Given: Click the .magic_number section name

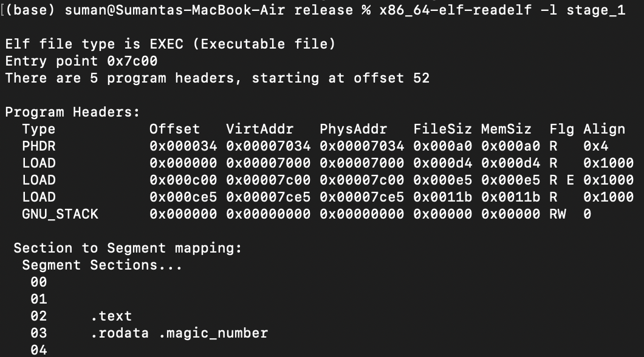Looking at the screenshot, I should pos(213,333).
